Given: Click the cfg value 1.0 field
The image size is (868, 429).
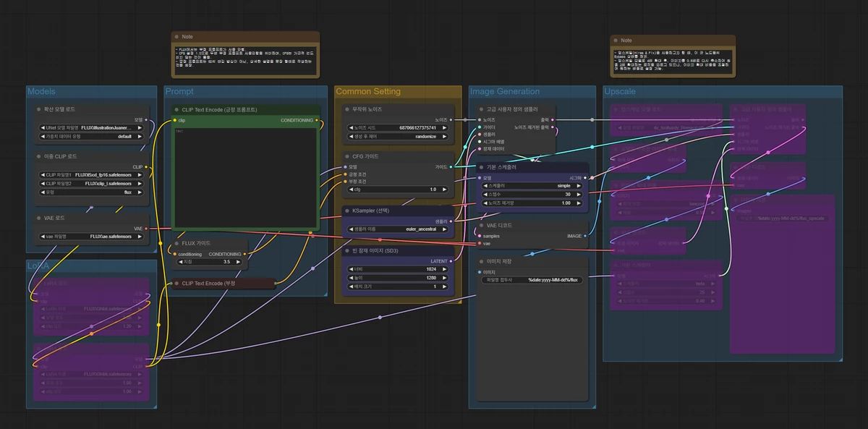Looking at the screenshot, I should [396, 189].
